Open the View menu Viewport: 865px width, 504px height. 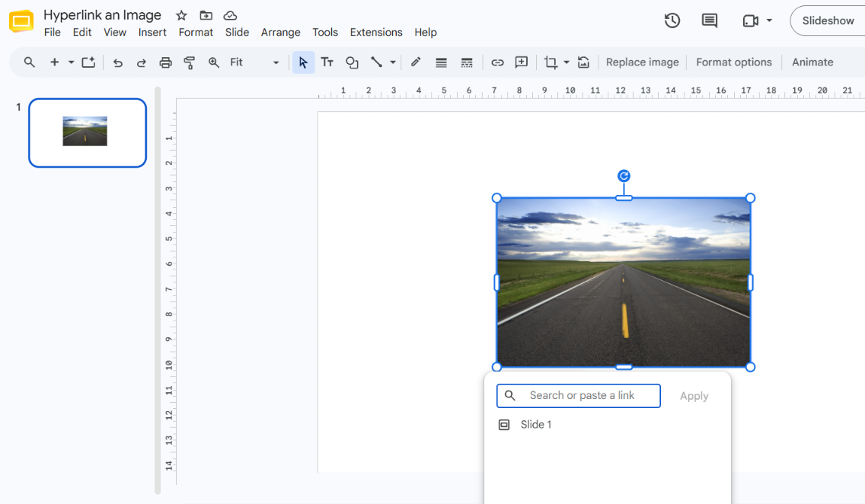pos(115,33)
